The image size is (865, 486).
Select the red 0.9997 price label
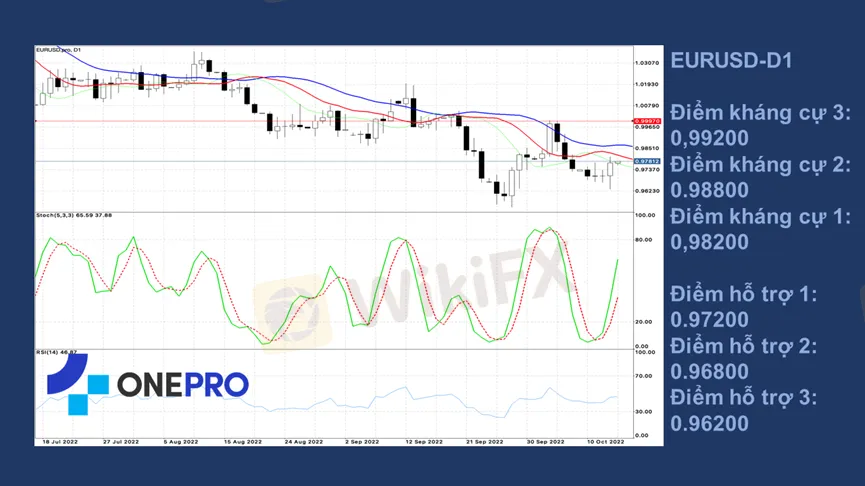647,121
